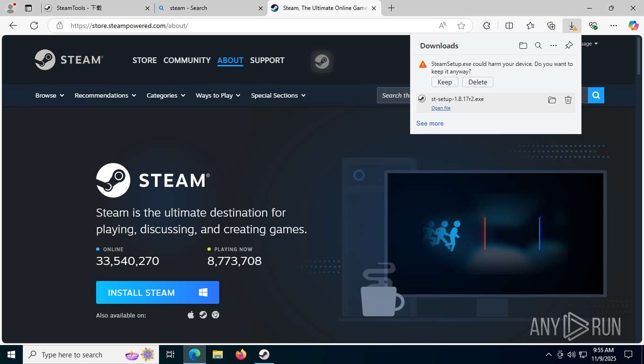
Task: Close the Steam store tab
Action: click(374, 8)
